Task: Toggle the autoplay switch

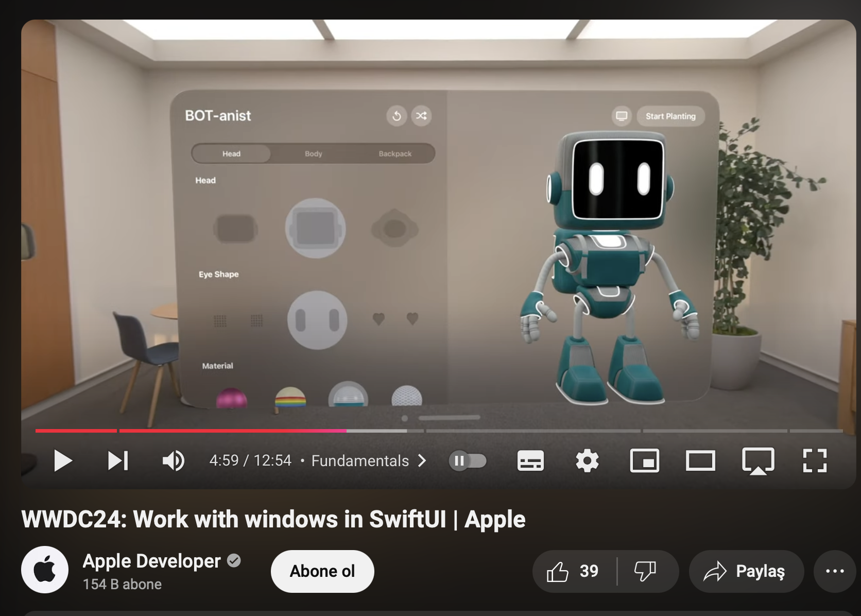Action: 467,460
